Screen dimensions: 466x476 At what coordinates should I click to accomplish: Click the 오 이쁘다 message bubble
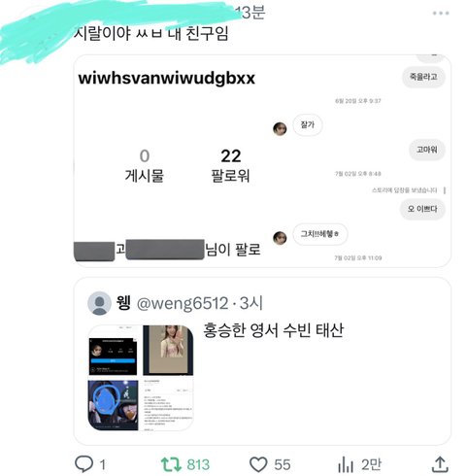(422, 209)
